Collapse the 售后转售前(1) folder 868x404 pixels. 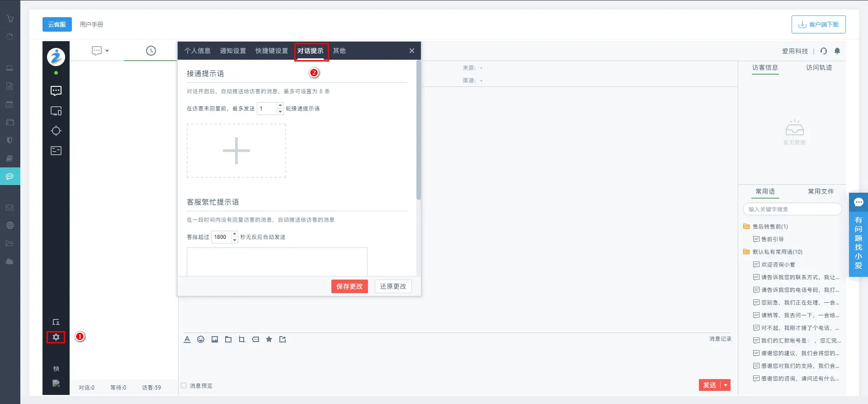[746, 227]
